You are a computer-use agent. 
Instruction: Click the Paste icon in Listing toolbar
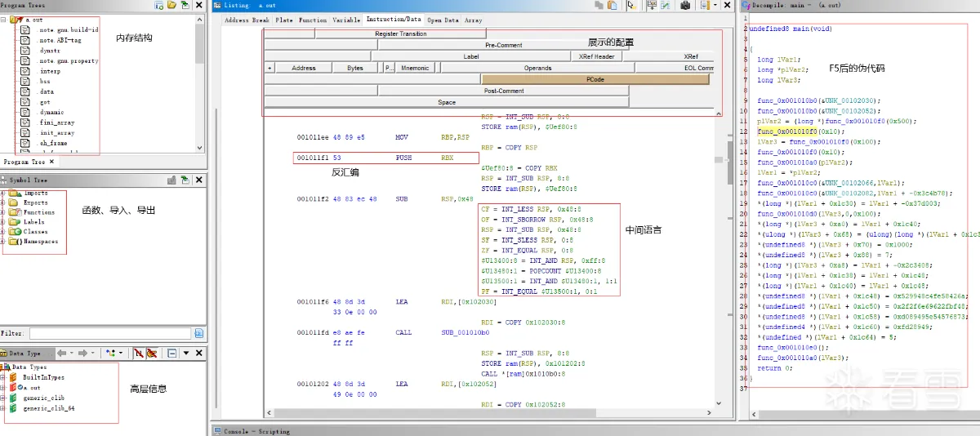pyautogui.click(x=612, y=6)
